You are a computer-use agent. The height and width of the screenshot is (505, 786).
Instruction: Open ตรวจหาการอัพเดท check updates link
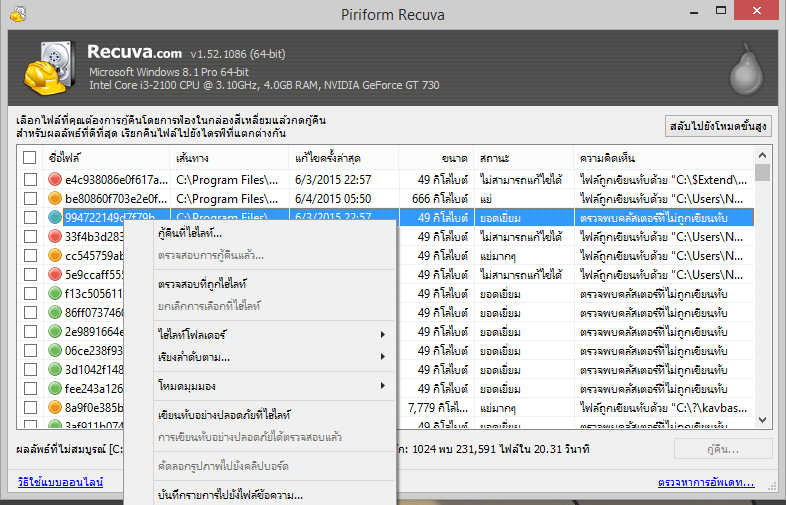(706, 482)
